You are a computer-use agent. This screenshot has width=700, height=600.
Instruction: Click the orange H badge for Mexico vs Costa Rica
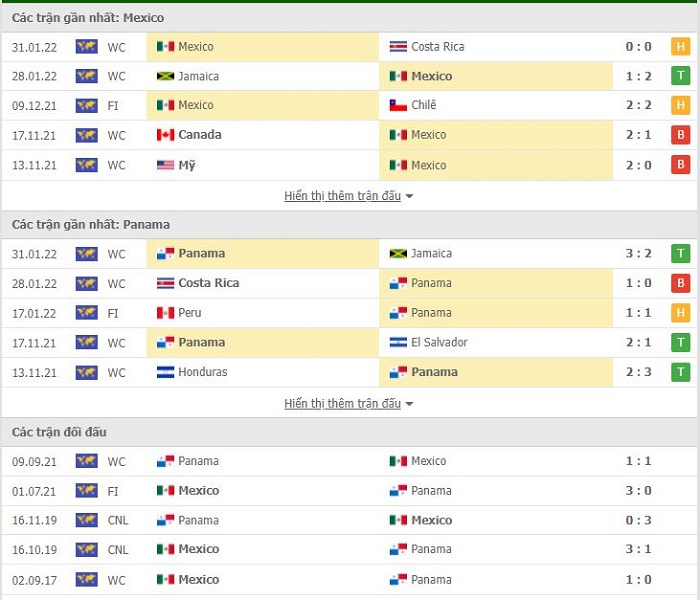pyautogui.click(x=680, y=47)
